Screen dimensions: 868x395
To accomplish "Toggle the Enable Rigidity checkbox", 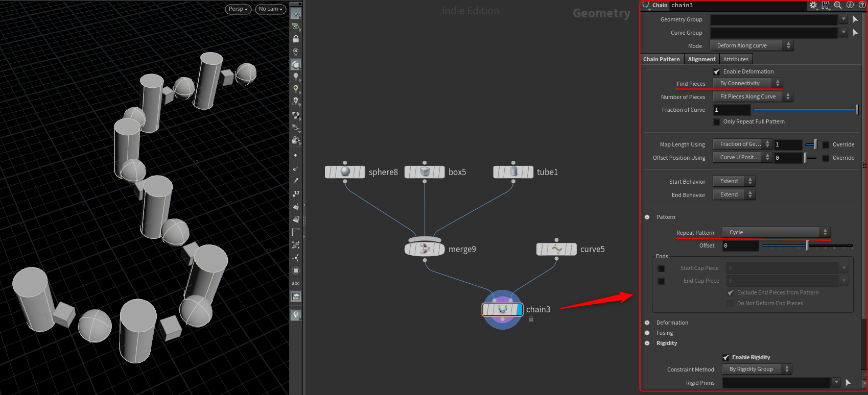I will click(726, 358).
